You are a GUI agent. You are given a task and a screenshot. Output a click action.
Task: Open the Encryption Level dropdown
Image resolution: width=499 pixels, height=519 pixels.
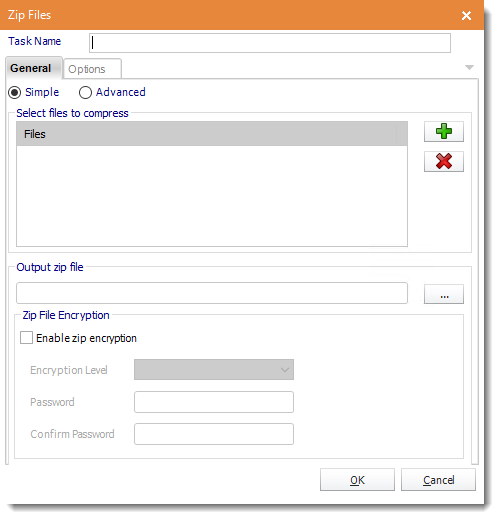click(214, 369)
